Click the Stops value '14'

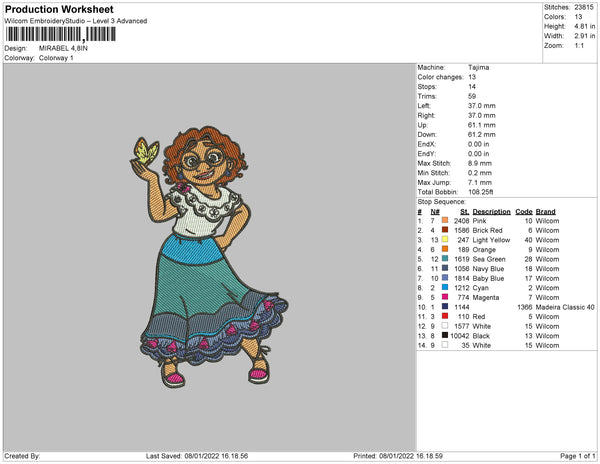(x=472, y=86)
